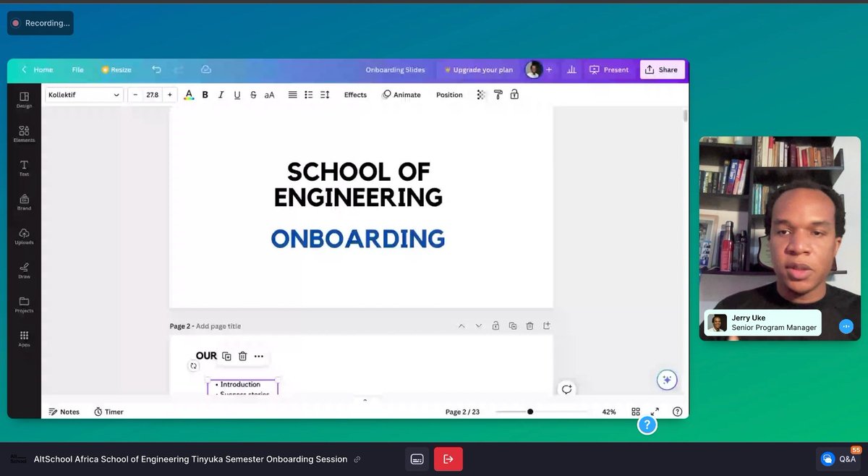Toggle strikethrough formatting

[252, 95]
